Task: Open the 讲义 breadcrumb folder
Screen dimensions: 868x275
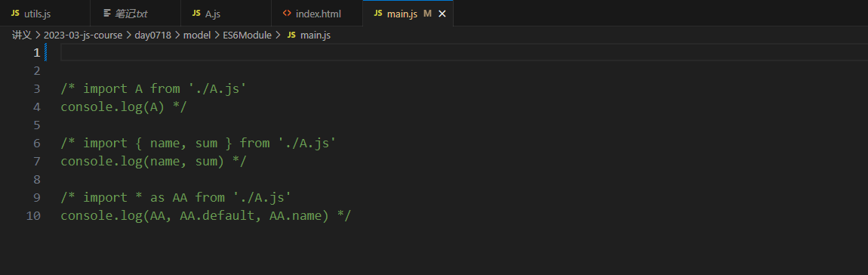Action: coord(22,36)
